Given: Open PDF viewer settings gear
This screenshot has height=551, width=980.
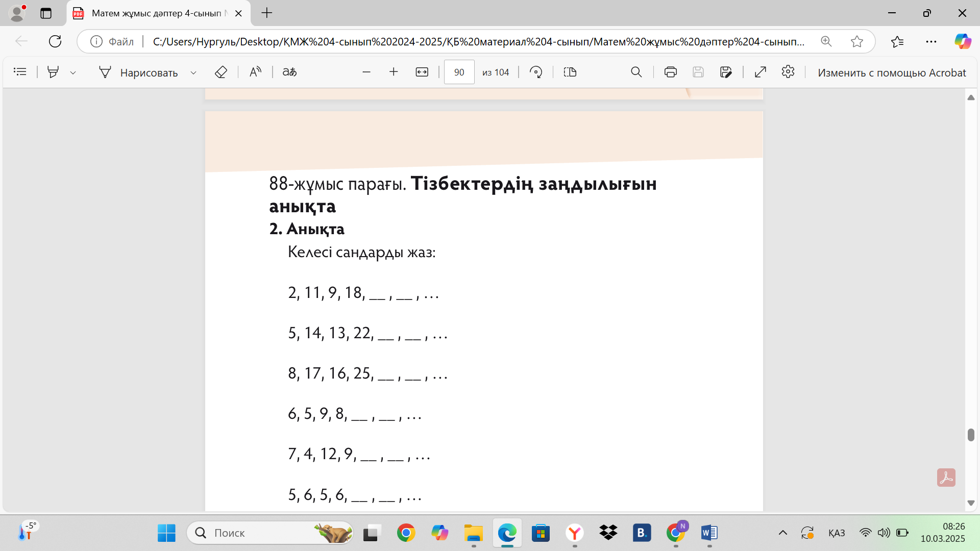Looking at the screenshot, I should (x=788, y=72).
